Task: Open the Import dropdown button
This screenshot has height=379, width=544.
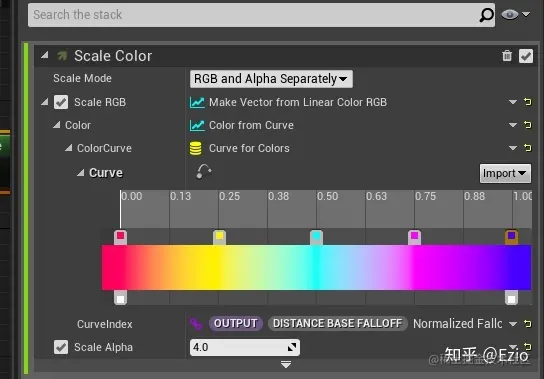Action: 505,173
